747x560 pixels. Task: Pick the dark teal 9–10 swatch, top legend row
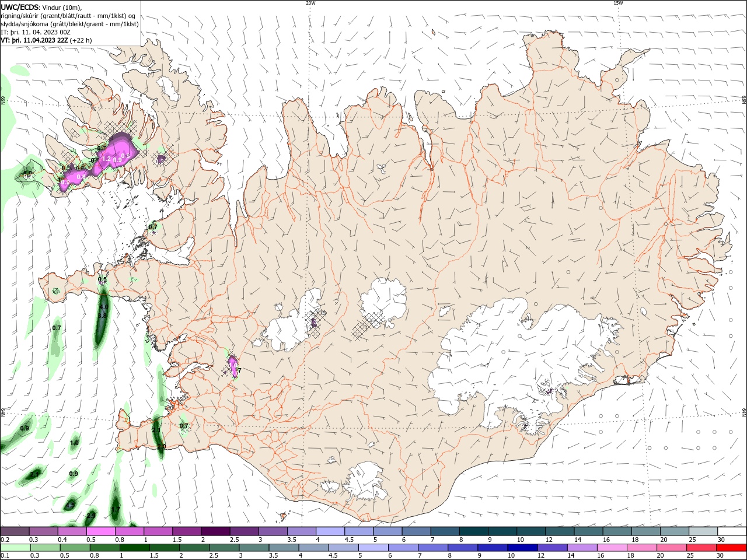pos(502,531)
